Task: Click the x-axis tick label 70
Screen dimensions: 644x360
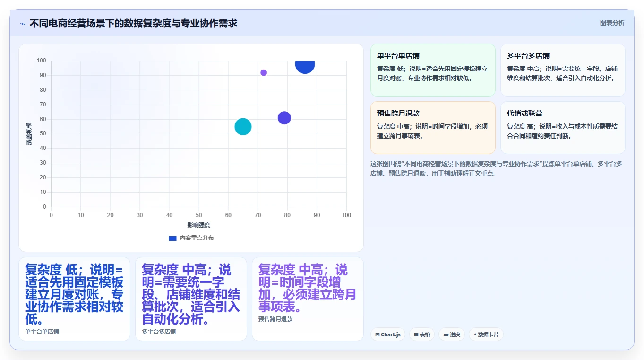Action: tap(258, 215)
